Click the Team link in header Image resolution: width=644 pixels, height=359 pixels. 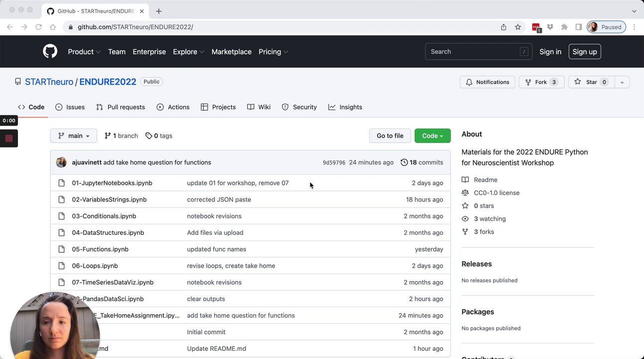coord(117,51)
